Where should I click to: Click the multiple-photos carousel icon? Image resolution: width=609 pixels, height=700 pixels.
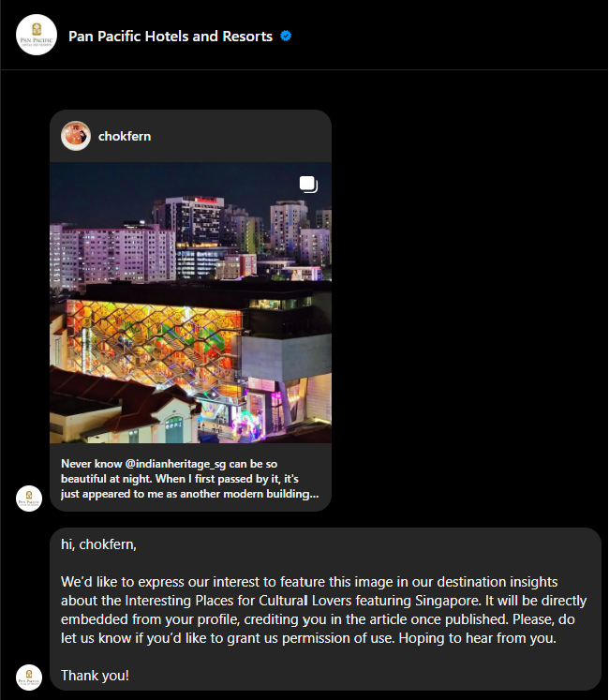[308, 185]
